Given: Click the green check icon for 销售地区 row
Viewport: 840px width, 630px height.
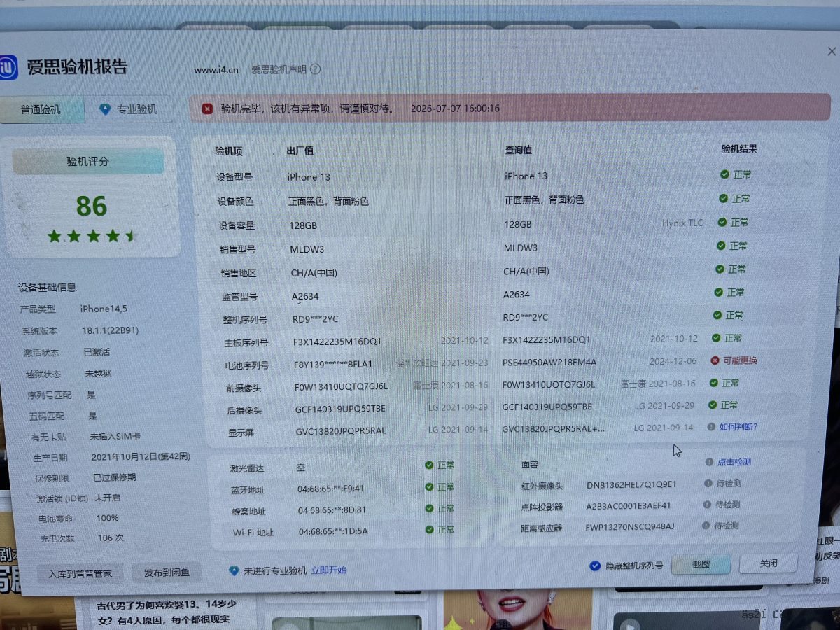Looking at the screenshot, I should coord(719,269).
